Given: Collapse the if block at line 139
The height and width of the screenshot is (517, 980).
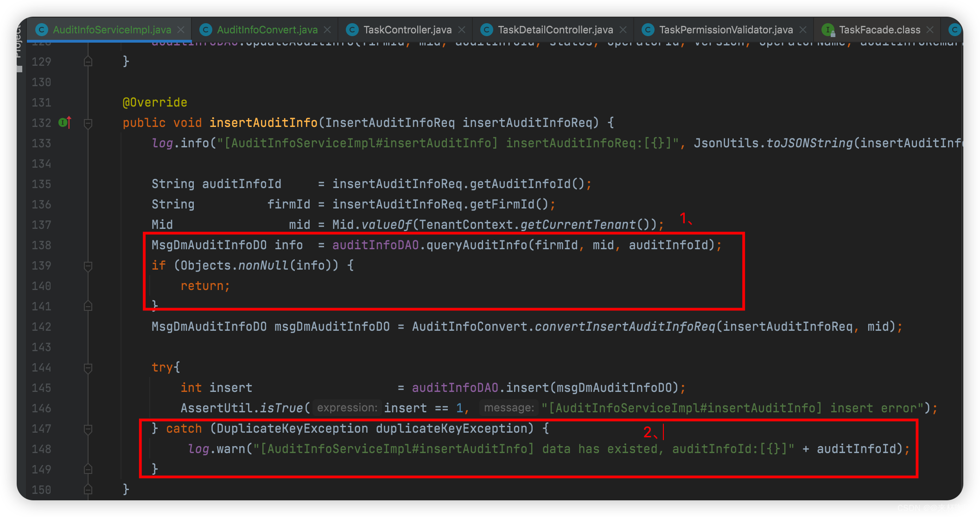Looking at the screenshot, I should 88,266.
